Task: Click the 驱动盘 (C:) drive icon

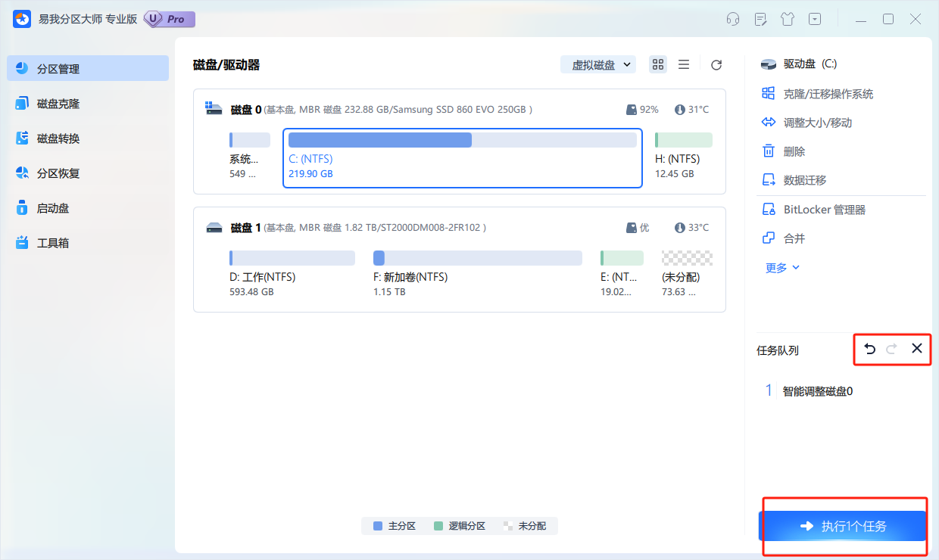Action: (769, 64)
